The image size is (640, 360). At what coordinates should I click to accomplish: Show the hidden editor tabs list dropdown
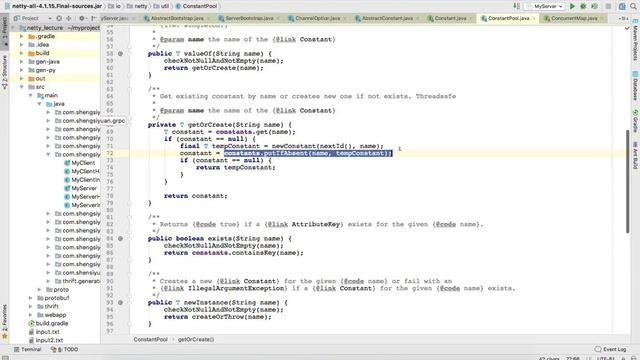tap(623, 18)
